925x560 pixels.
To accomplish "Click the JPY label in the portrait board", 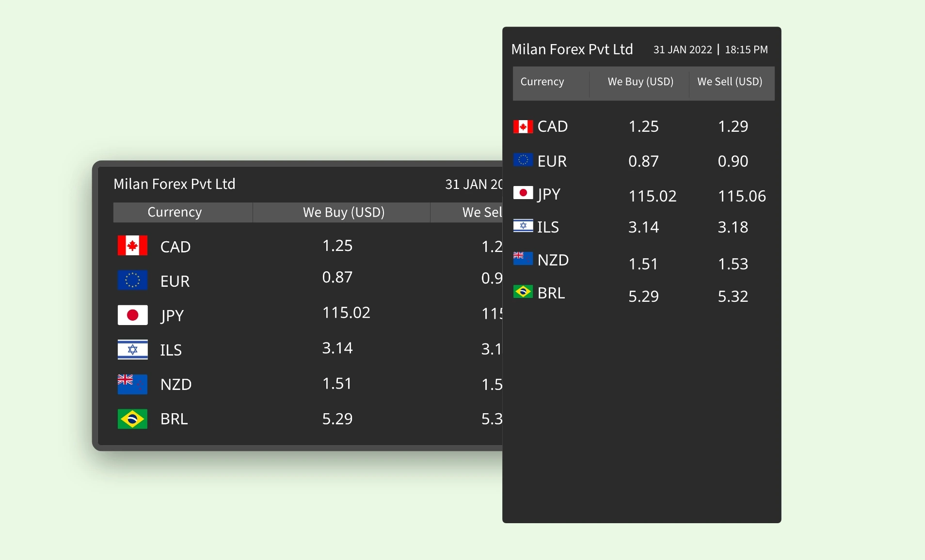I will [549, 195].
